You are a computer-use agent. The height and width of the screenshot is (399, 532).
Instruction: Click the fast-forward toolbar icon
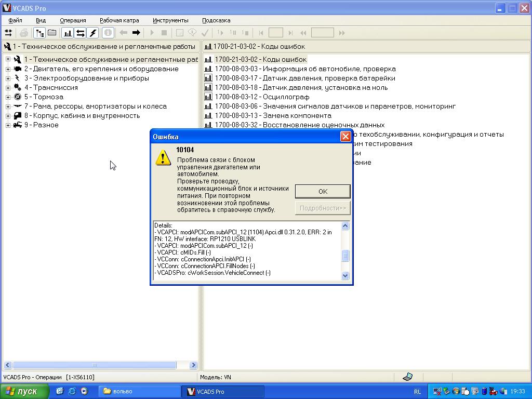coord(342,33)
